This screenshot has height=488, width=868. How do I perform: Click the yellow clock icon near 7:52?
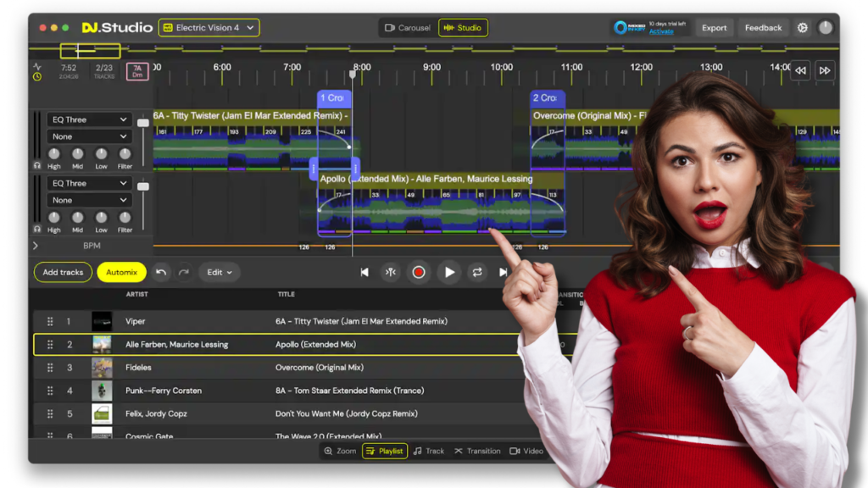pos(37,76)
